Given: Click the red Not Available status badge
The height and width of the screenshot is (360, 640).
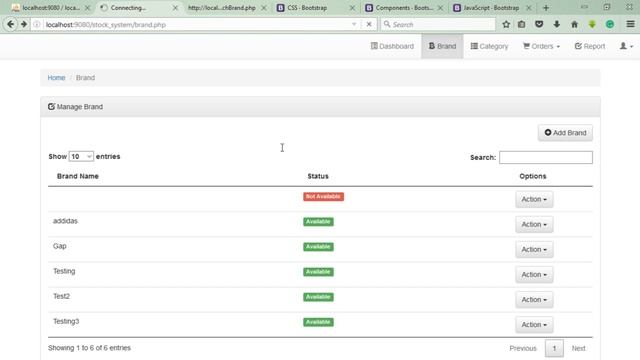Looking at the screenshot, I should tap(323, 197).
